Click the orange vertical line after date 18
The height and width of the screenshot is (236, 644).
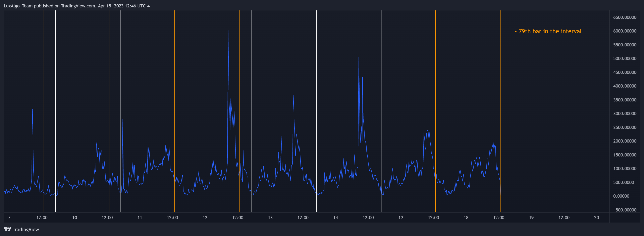pyautogui.click(x=500, y=111)
